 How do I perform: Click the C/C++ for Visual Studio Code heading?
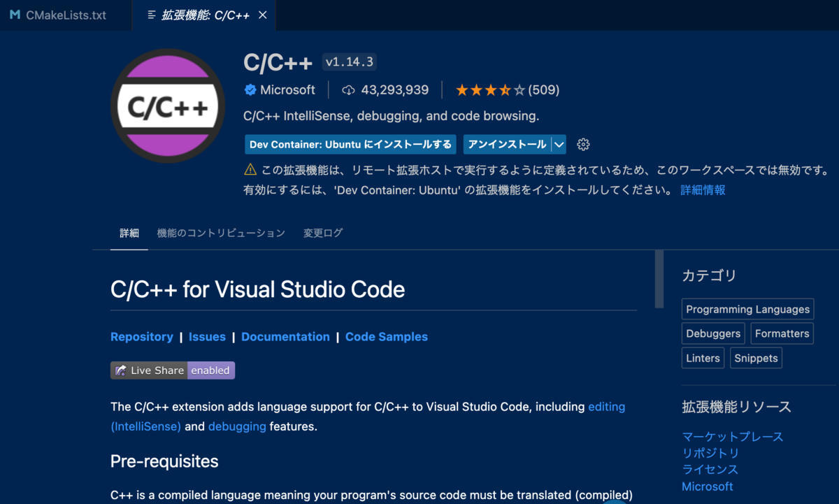coord(258,289)
